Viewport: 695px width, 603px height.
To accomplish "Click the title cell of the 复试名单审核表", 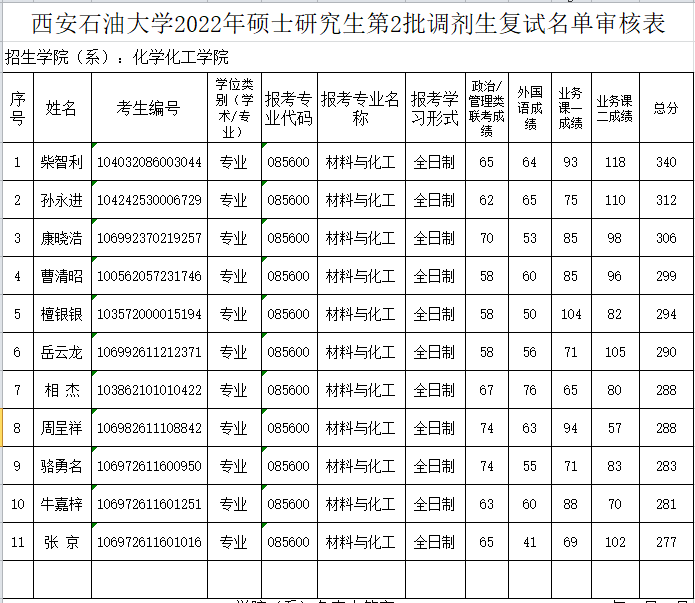I will 347,23.
